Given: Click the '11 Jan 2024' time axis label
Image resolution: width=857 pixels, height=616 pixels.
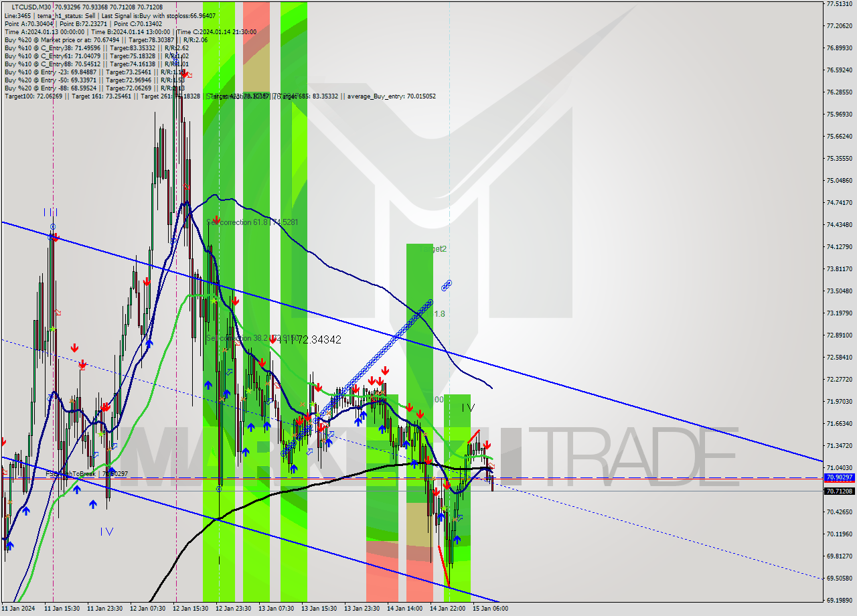Looking at the screenshot, I should point(17,609).
